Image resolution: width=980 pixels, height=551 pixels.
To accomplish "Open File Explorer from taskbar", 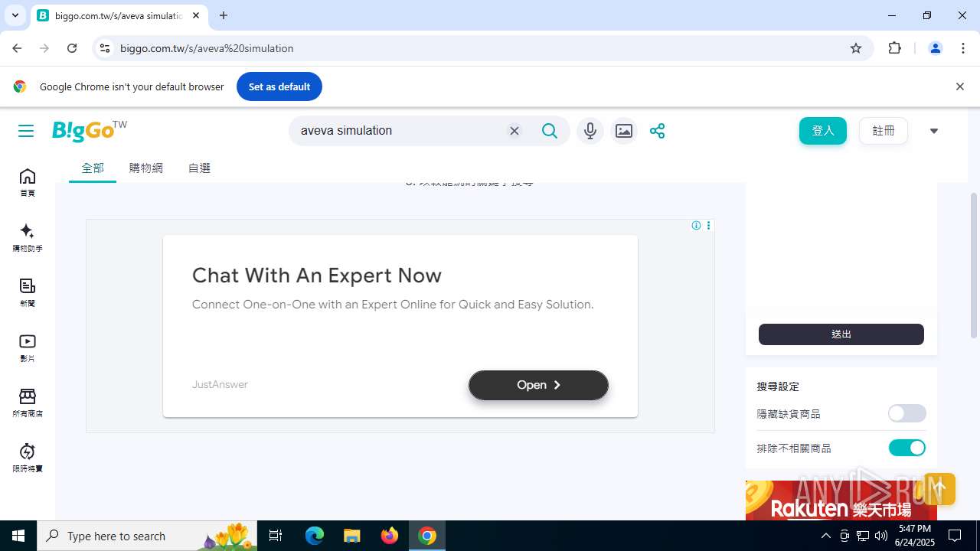I will [351, 536].
